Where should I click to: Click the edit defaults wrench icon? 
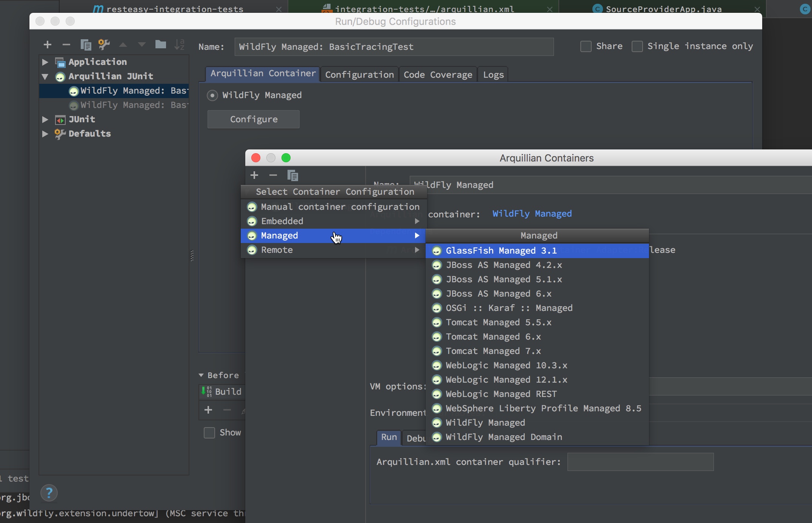104,45
